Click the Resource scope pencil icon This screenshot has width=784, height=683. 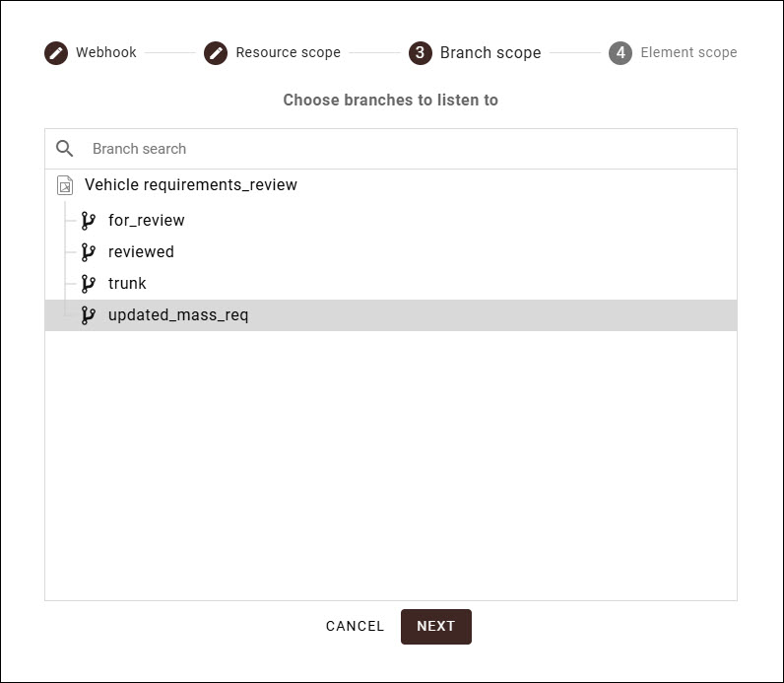(x=216, y=53)
